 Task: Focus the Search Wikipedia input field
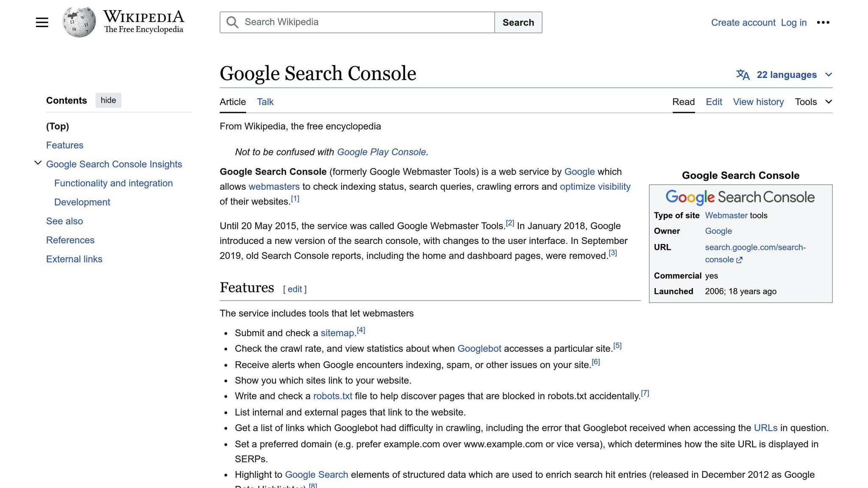pos(364,22)
